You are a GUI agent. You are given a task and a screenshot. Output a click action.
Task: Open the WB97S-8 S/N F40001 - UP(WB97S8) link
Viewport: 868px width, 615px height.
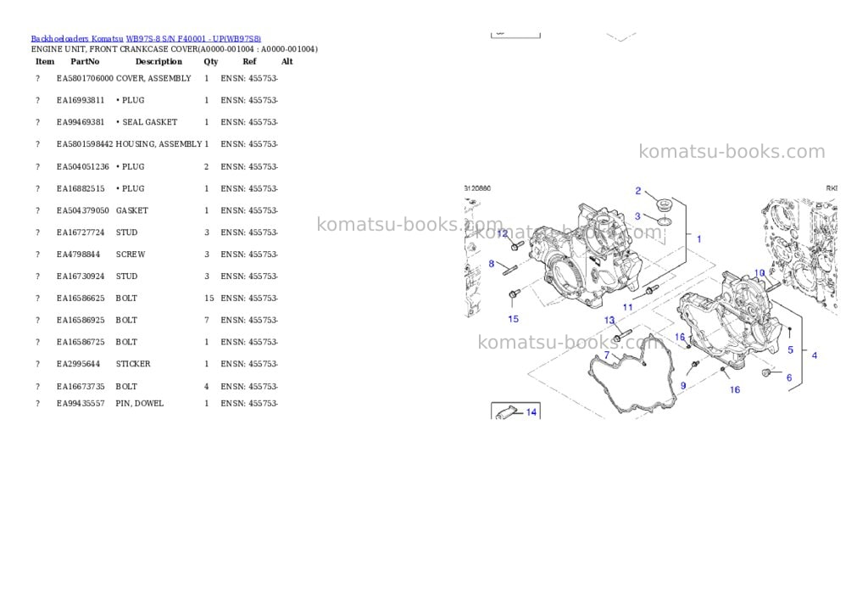click(193, 39)
